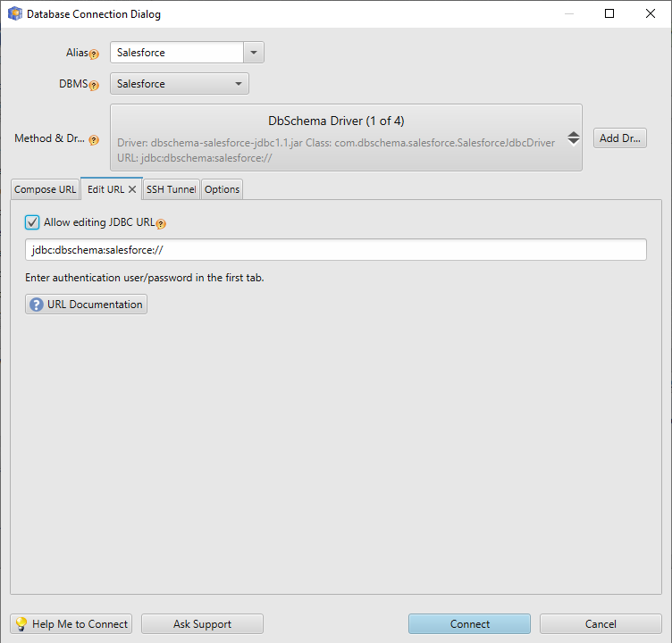Toggle the Allow editing JDBC URL checkbox
This screenshot has height=643, width=672.
[32, 222]
